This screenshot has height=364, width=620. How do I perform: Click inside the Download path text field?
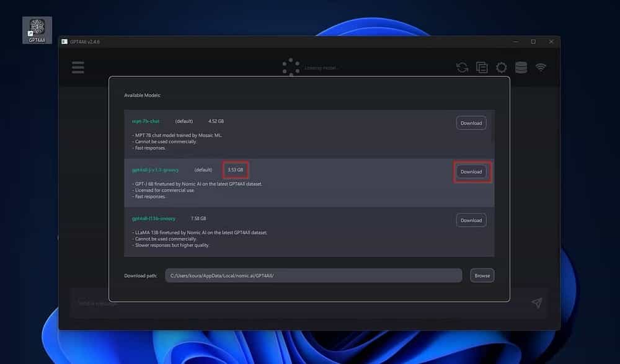(x=313, y=275)
